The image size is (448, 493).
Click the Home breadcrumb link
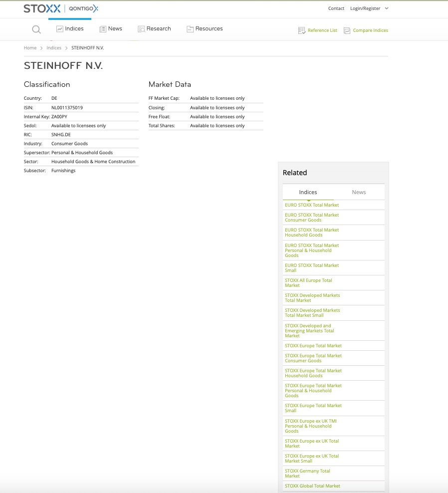[30, 47]
